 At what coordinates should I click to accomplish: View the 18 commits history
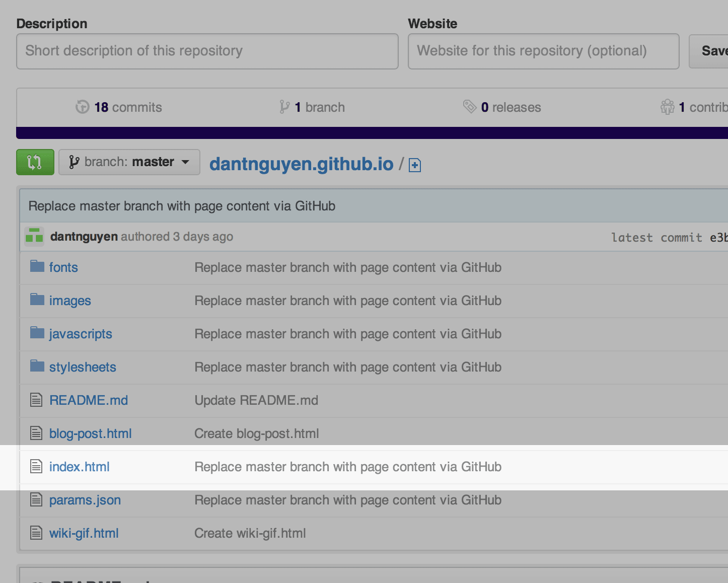128,107
